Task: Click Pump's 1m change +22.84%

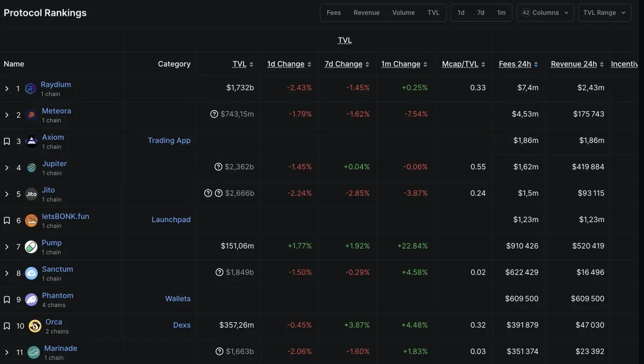Action: click(x=413, y=246)
